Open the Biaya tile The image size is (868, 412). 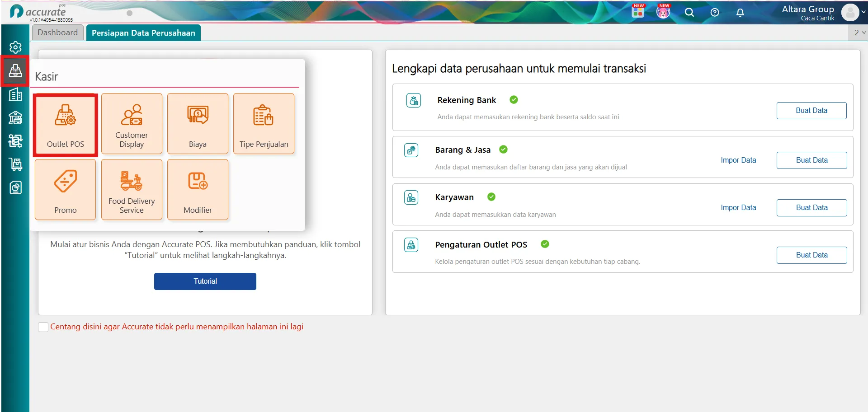click(198, 124)
